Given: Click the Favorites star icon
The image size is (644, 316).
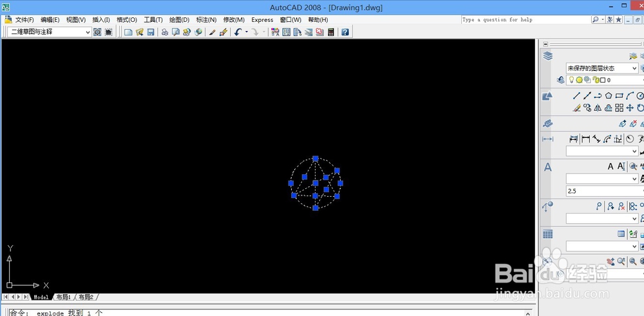Looking at the screenshot, I should click(618, 19).
